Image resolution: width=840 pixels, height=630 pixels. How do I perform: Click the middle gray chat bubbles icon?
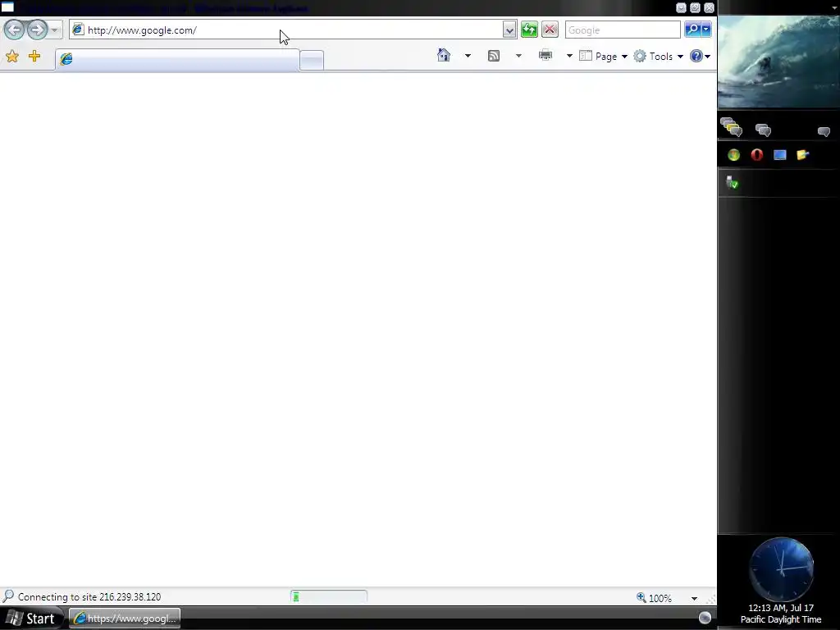click(763, 130)
